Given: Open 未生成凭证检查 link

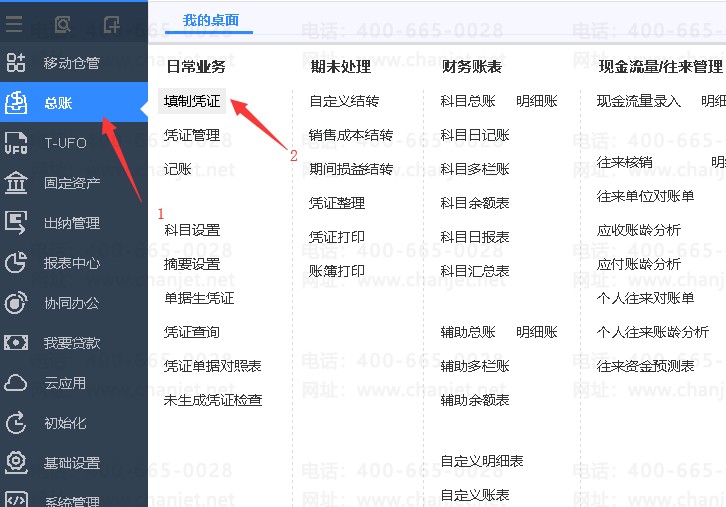Looking at the screenshot, I should click(213, 400).
